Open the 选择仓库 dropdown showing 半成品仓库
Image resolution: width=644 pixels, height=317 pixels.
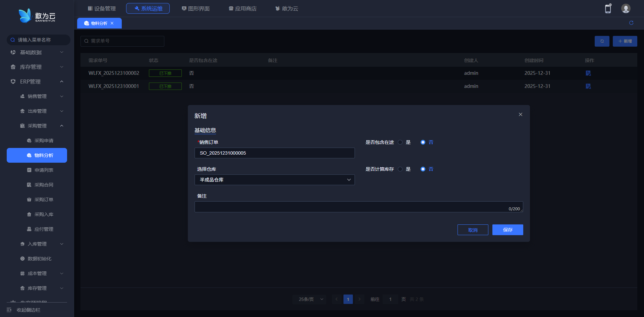click(x=274, y=180)
